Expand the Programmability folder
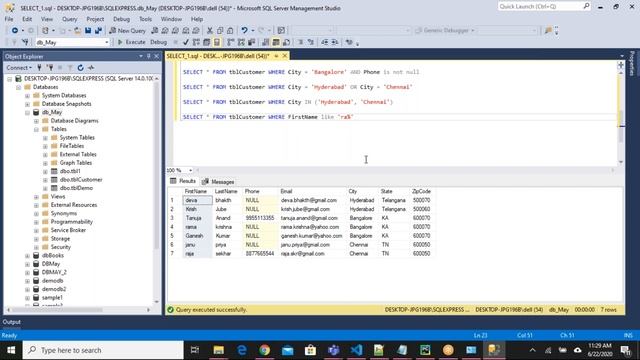 (36, 222)
